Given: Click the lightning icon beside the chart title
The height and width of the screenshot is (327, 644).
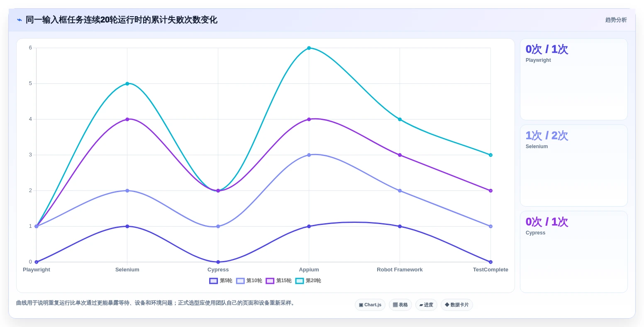Looking at the screenshot, I should pos(20,20).
